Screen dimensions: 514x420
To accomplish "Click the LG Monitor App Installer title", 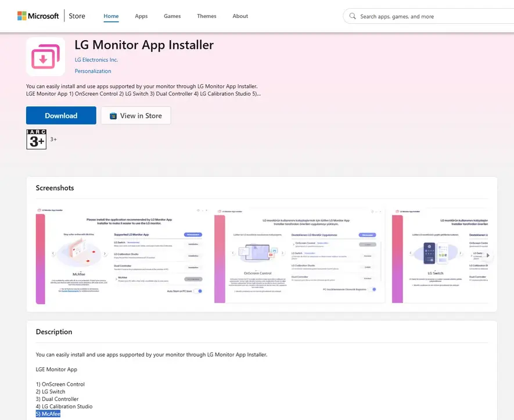I will [x=144, y=45].
